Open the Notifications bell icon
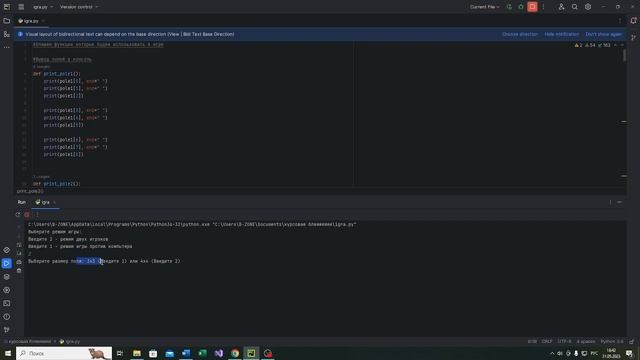 click(x=633, y=21)
